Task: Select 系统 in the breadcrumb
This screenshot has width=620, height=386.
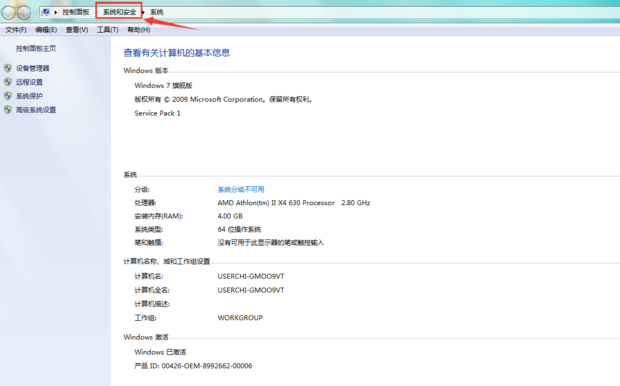Action: (157, 12)
